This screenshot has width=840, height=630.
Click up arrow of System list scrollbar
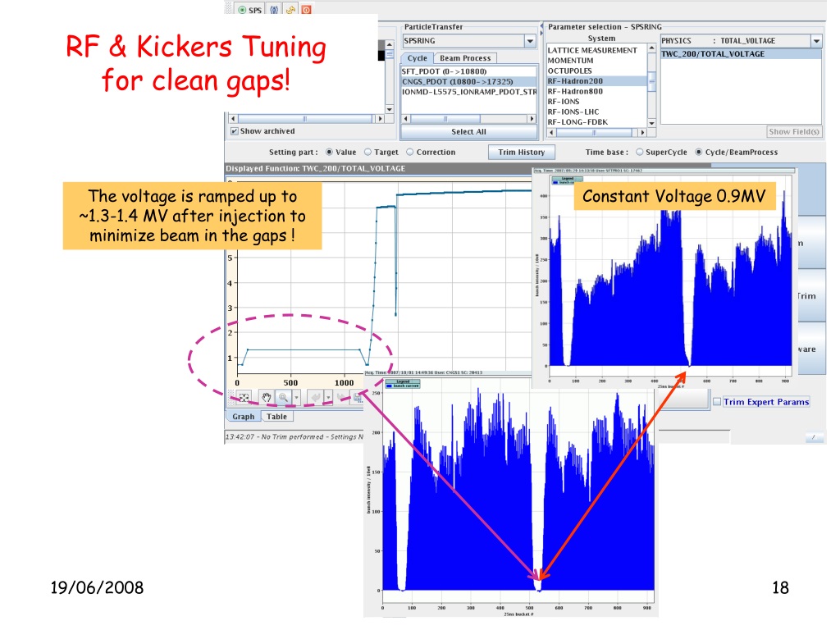click(x=652, y=48)
